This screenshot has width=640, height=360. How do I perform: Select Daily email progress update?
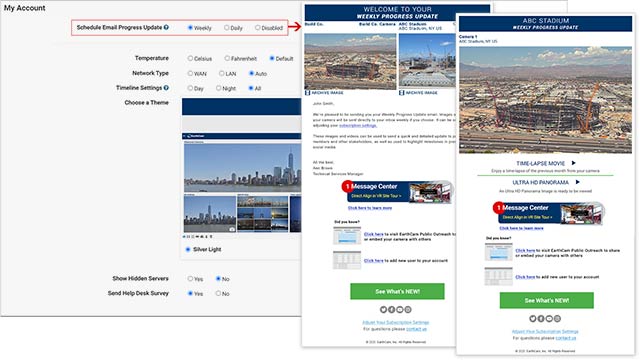coord(227,28)
